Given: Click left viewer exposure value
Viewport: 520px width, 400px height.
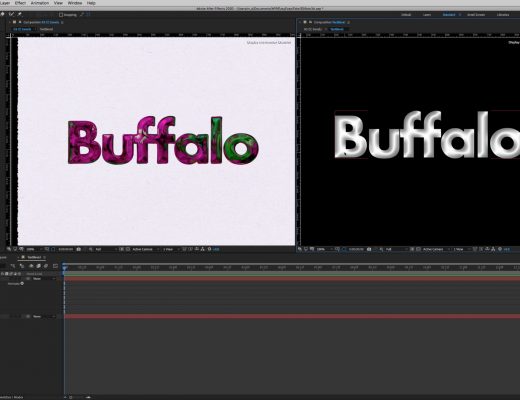Looking at the screenshot, I should click(216, 249).
